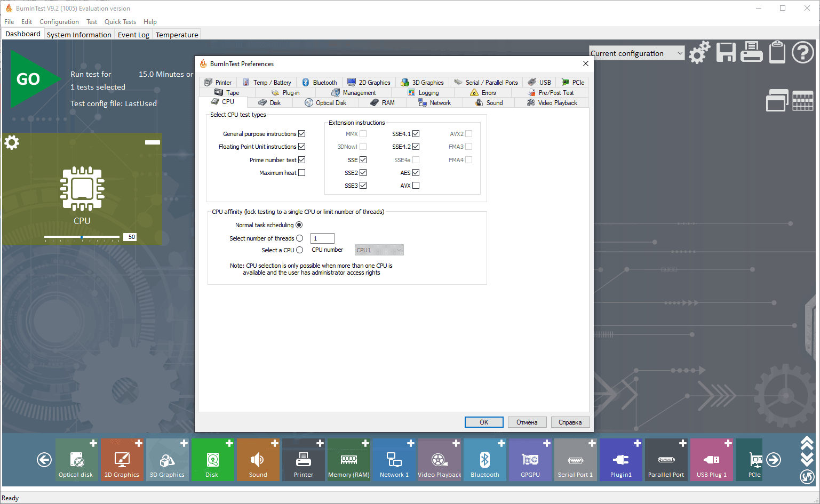Go to previous tiles with left arrow
Image resolution: width=820 pixels, height=504 pixels.
(44, 459)
